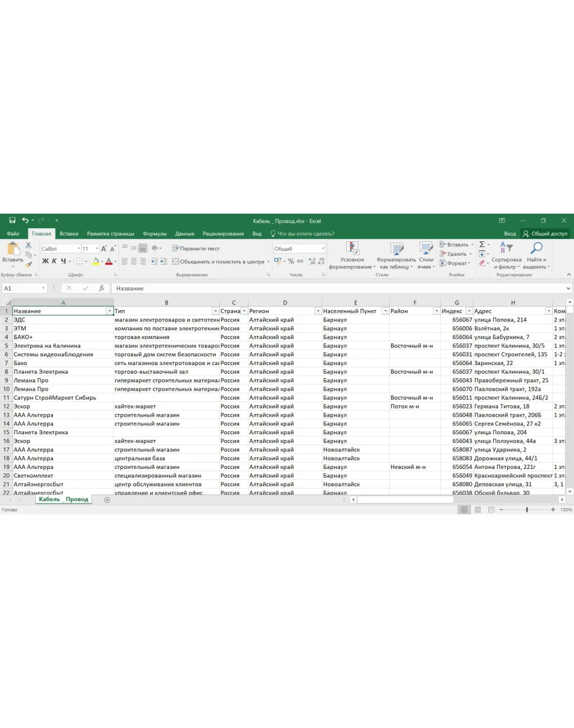Click the borders icon

(x=79, y=262)
